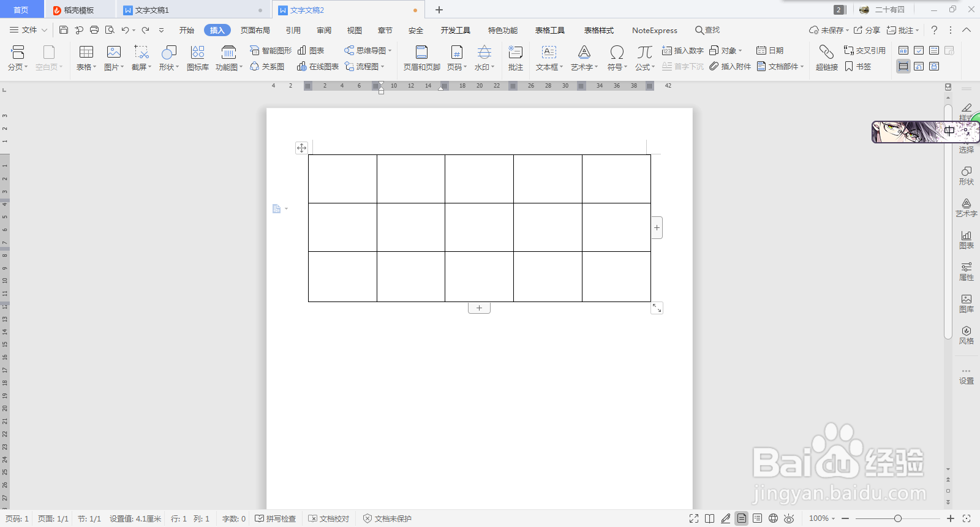Insert an 在线图表 online chart
980x527 pixels.
click(318, 66)
